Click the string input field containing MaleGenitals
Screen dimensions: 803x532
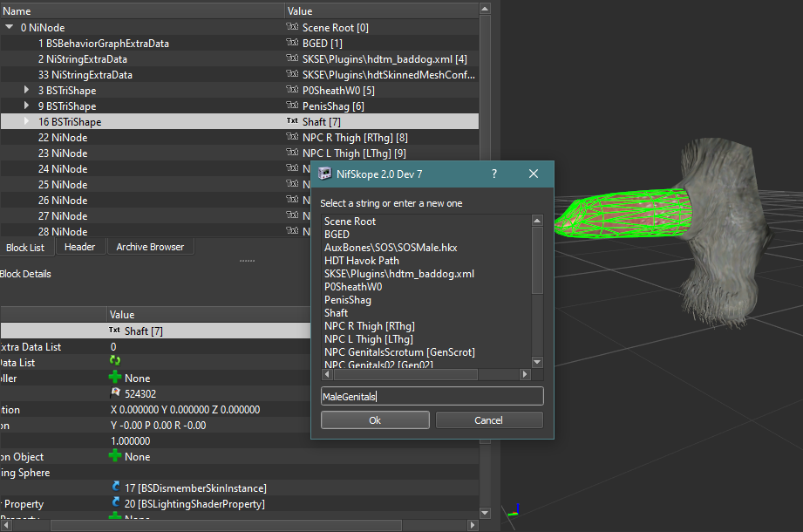point(432,396)
